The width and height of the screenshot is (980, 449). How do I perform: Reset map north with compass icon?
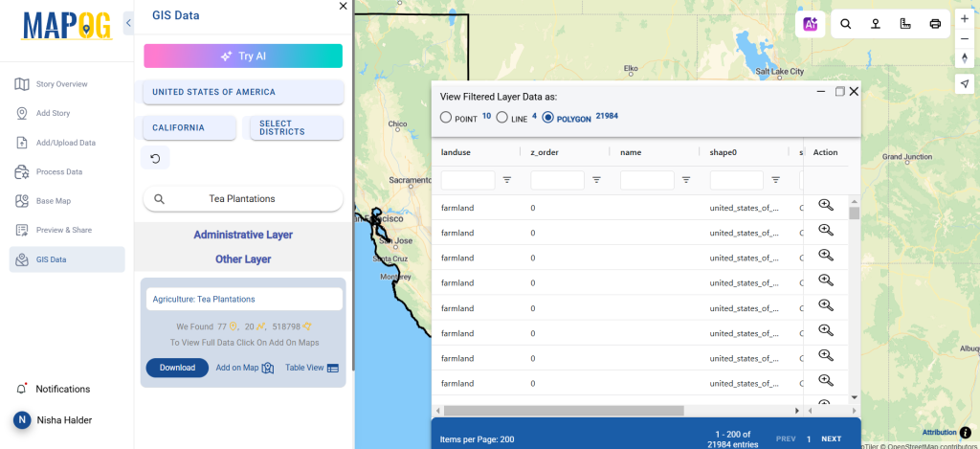(965, 58)
